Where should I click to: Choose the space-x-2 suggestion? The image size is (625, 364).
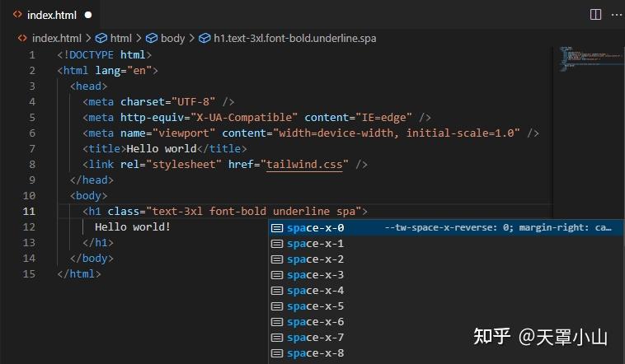point(446,259)
